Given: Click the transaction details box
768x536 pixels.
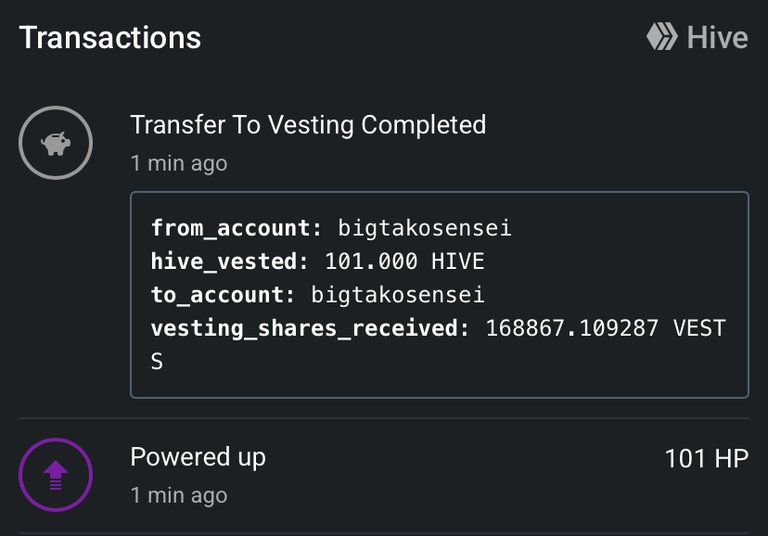Looking at the screenshot, I should [x=439, y=295].
